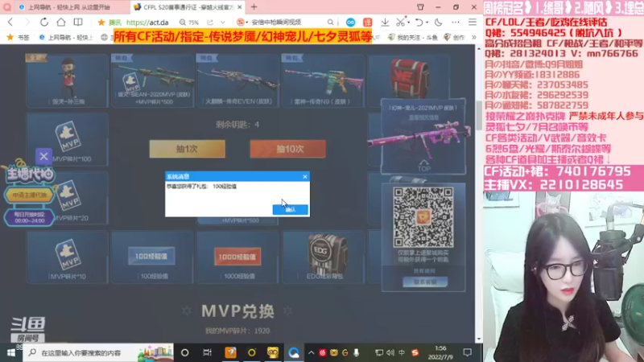Screen dimensions: 644x362
Task: Show hidden system tray icons
Action: click(311, 352)
